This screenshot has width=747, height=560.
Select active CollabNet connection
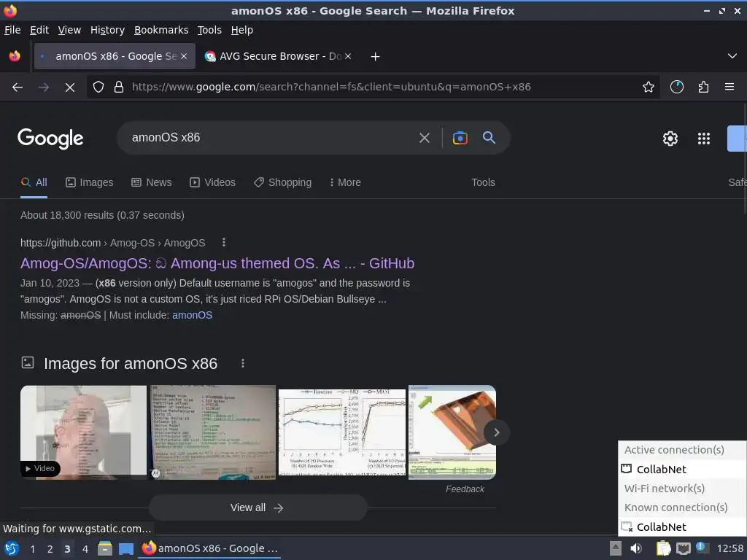[682, 470]
